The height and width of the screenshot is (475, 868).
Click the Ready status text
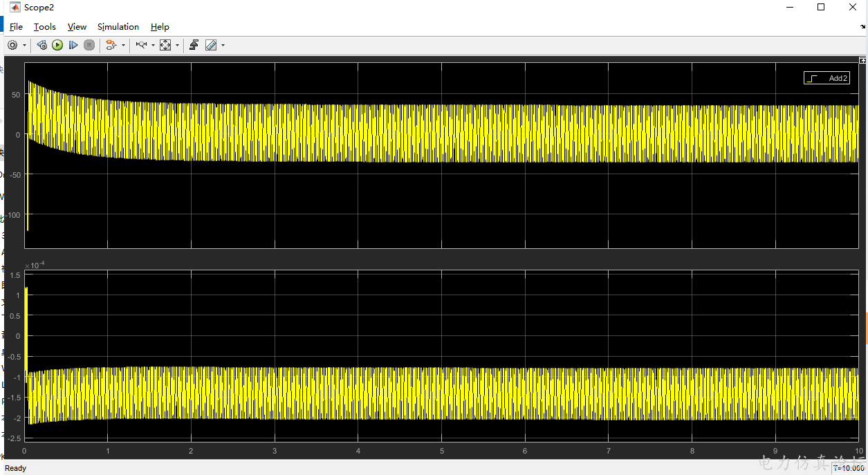15,468
